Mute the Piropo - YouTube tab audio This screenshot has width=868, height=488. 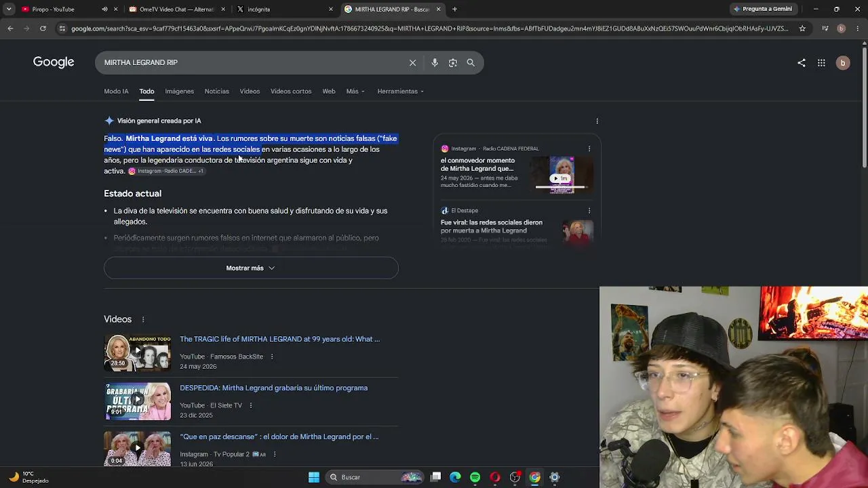[x=104, y=9]
